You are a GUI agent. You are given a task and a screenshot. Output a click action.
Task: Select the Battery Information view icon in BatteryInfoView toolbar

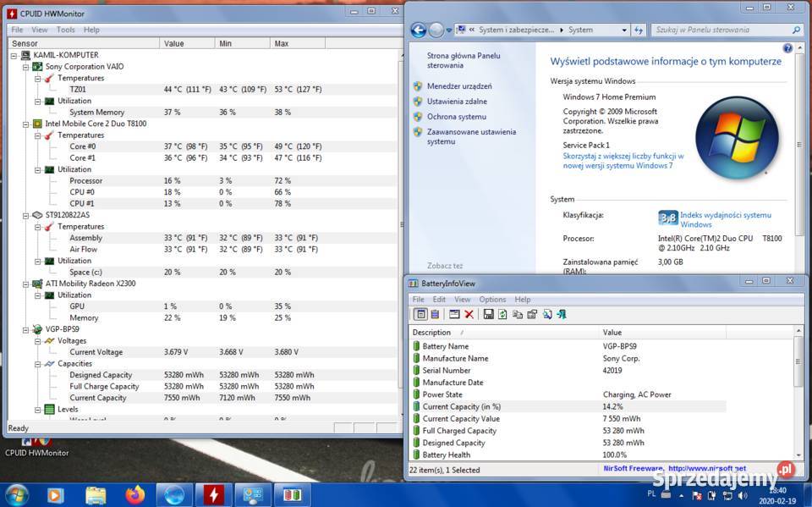click(420, 314)
